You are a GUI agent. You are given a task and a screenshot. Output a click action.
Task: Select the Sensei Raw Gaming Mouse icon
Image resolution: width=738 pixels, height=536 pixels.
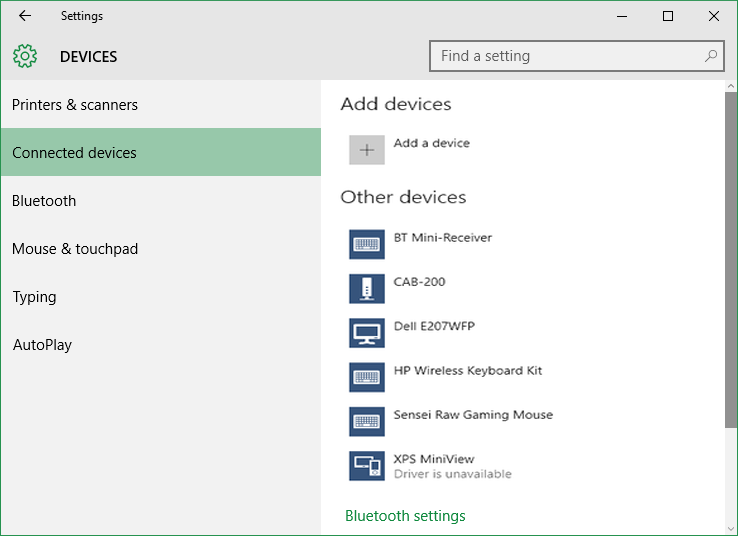[367, 421]
